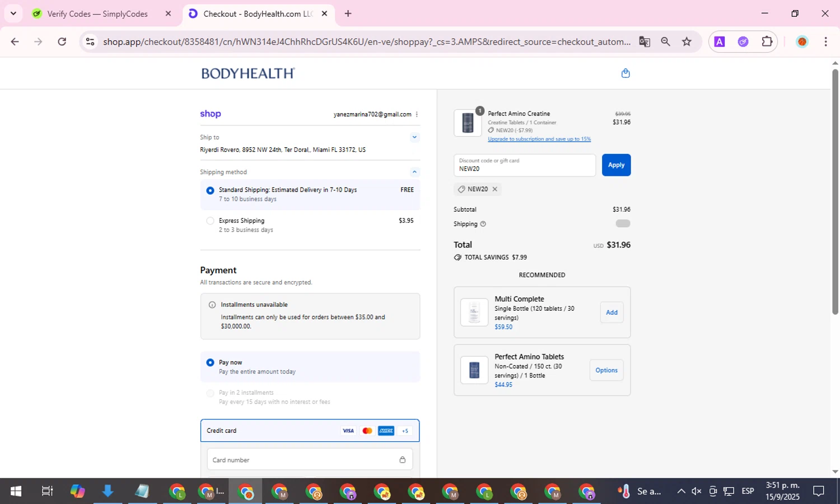Open the shopping bag cart icon
Viewport: 840px width, 504px height.
(x=626, y=73)
